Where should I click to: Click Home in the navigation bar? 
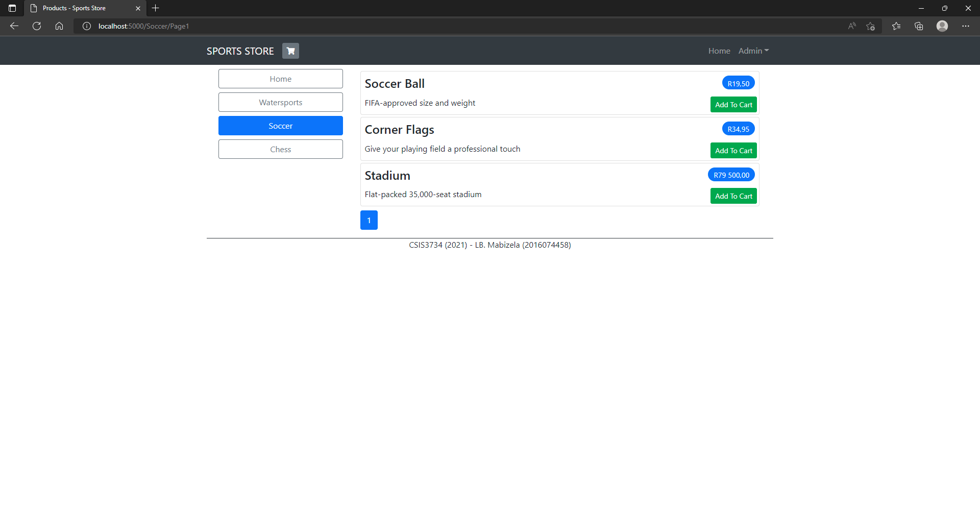[x=719, y=51]
